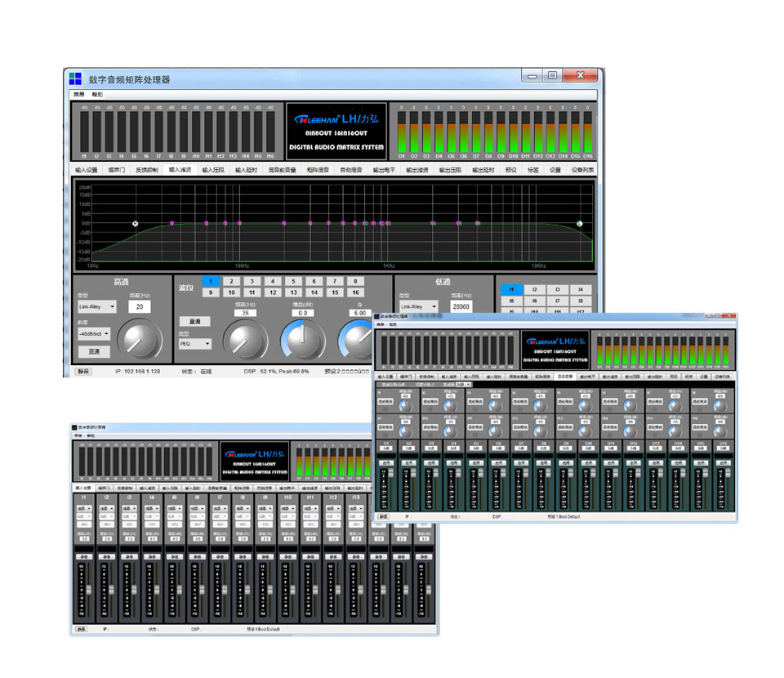Toggle input channel I1 selector

click(x=511, y=289)
